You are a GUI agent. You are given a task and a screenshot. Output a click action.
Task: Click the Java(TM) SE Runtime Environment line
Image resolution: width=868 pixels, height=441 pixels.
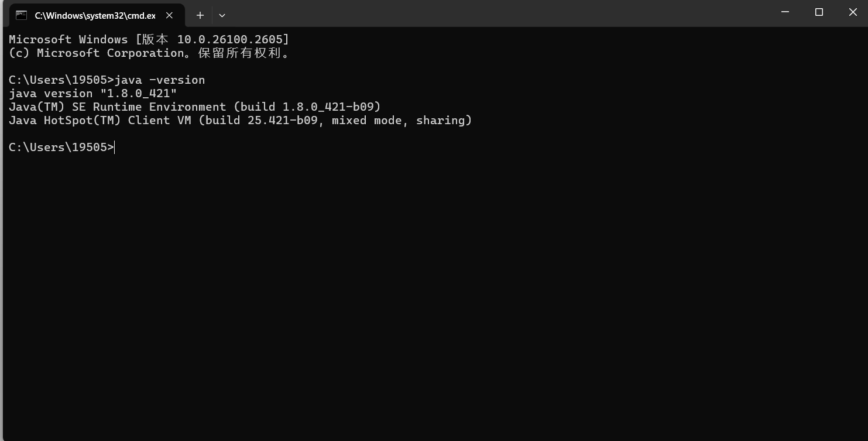pos(194,107)
